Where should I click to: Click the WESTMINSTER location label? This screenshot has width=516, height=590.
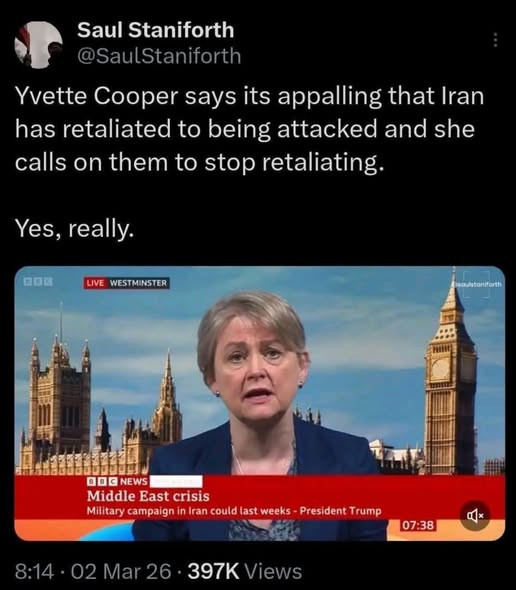138,283
